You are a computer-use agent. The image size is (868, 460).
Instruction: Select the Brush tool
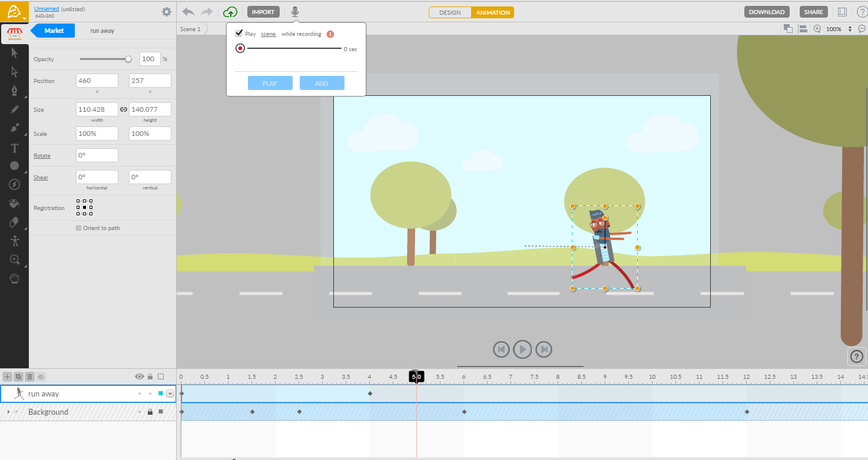coord(15,128)
